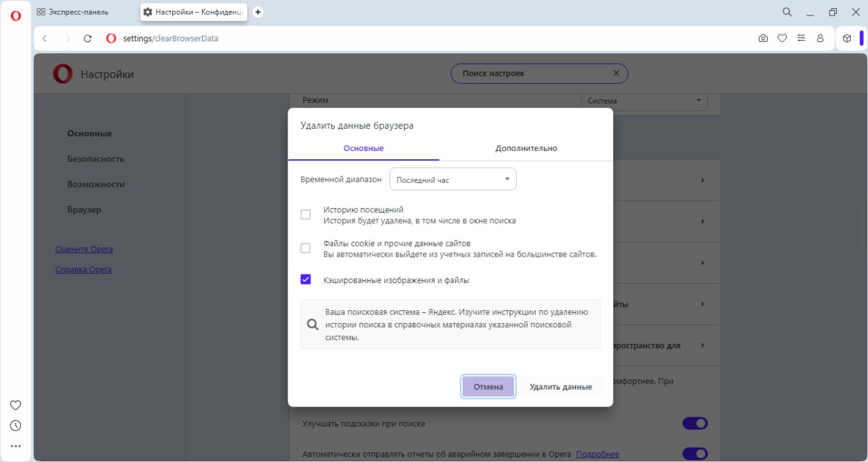This screenshot has width=868, height=462.
Task: Uncheck 'Кэшированные изображения и файлы' checkbox
Action: (306, 279)
